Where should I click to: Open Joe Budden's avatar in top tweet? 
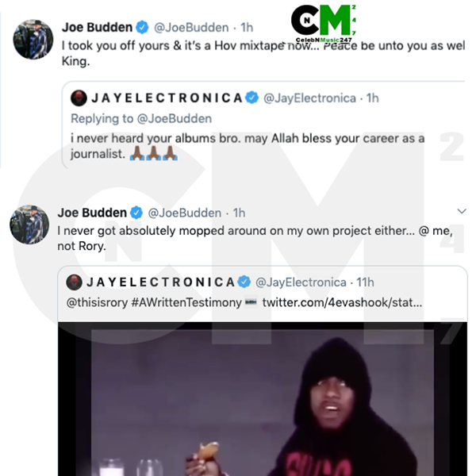[33, 40]
